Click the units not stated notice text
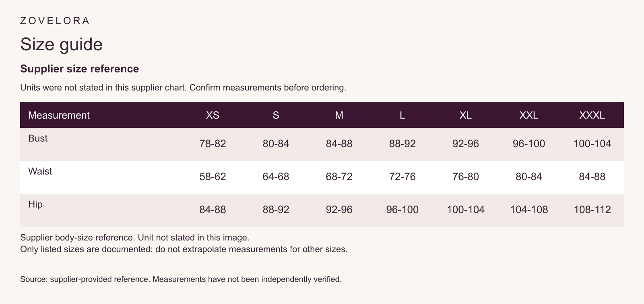644x304 pixels. [x=183, y=88]
